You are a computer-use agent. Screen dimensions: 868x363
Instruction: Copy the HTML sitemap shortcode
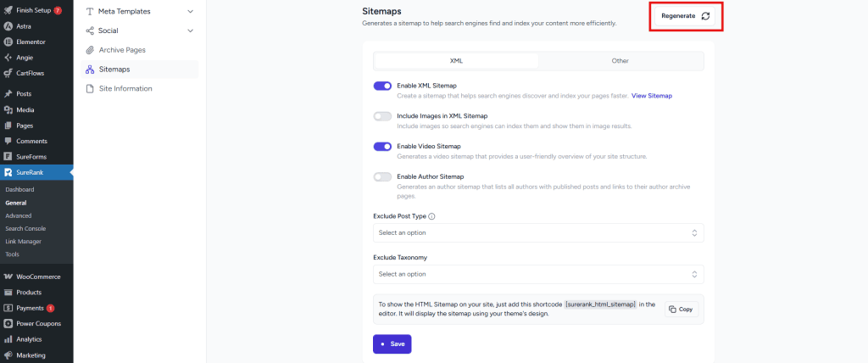tap(681, 310)
